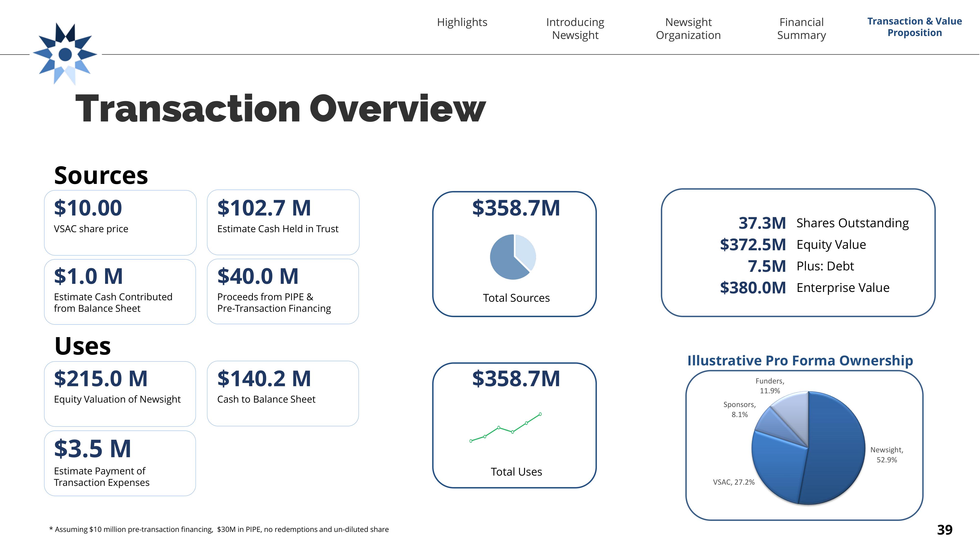Click the assumptions footnote text
Screen dimensions: 980x551
pos(219,529)
